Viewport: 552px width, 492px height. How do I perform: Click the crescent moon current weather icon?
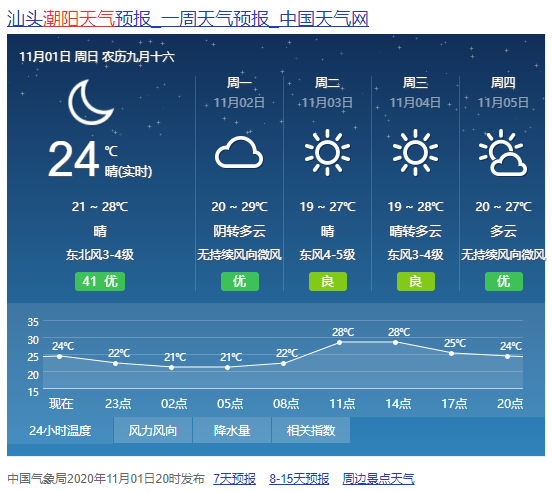[x=91, y=102]
